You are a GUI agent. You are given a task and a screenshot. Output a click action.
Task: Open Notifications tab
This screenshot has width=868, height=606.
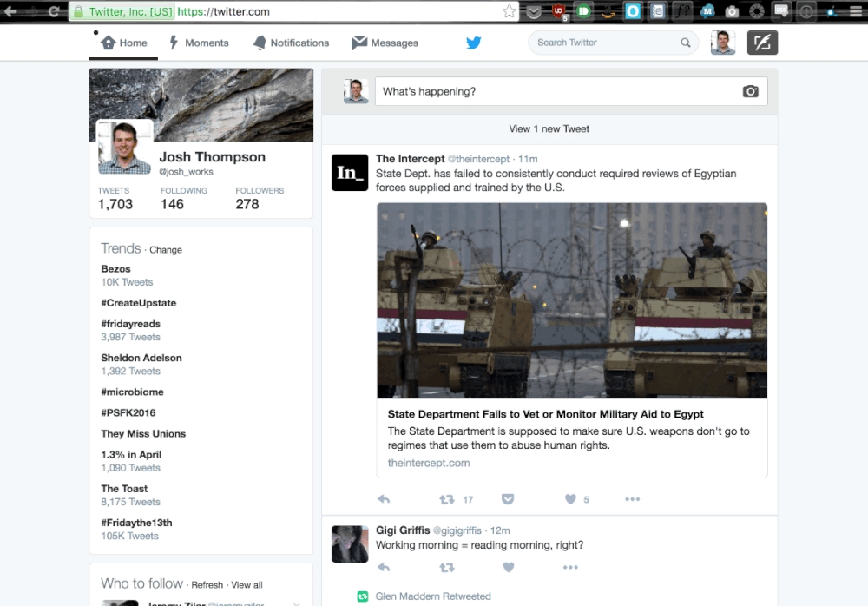(x=291, y=43)
